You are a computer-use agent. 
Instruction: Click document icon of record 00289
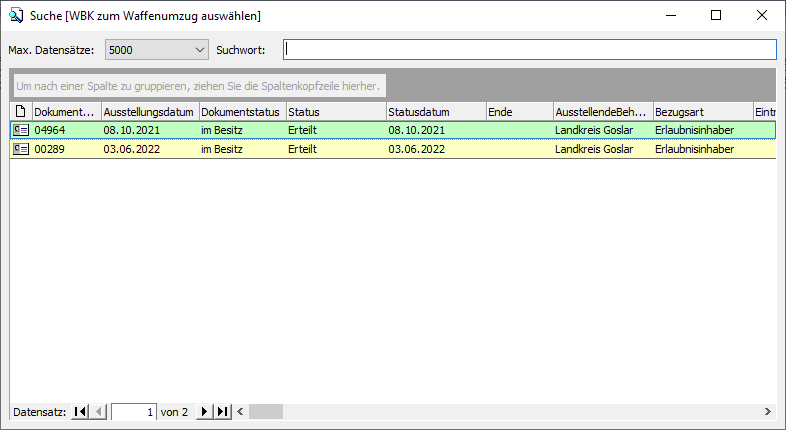click(21, 149)
